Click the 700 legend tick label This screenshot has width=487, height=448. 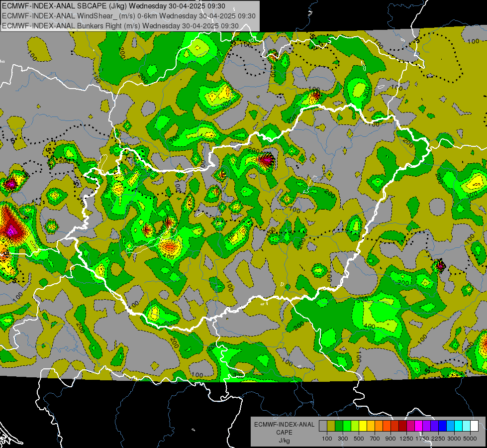pyautogui.click(x=375, y=439)
